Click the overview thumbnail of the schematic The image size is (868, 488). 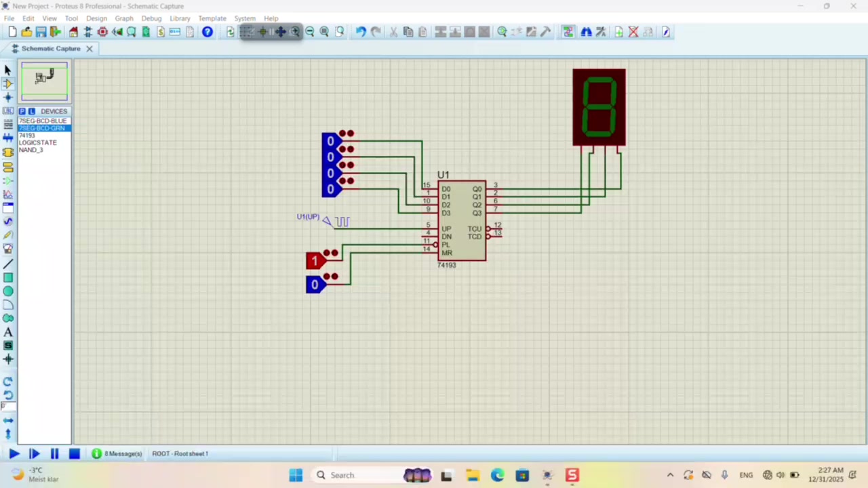[x=45, y=81]
